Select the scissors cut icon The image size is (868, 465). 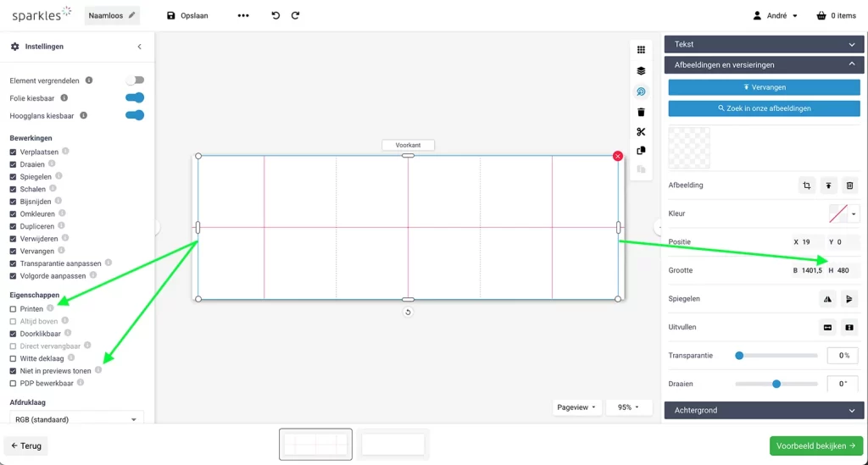tap(641, 132)
